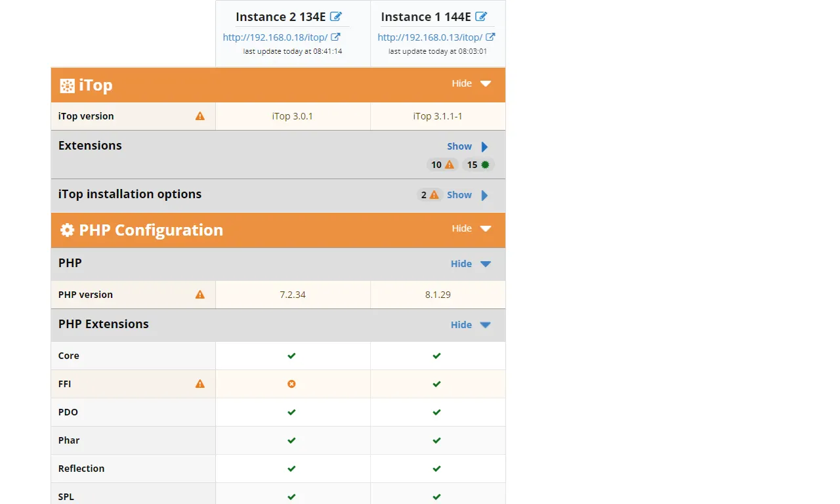Click Reflection checkmark under Instance 2
This screenshot has height=504, width=840.
click(x=291, y=469)
